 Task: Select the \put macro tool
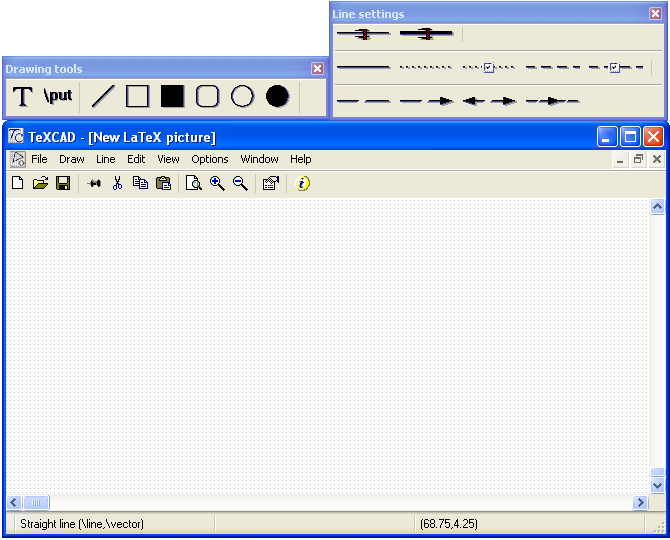[58, 96]
